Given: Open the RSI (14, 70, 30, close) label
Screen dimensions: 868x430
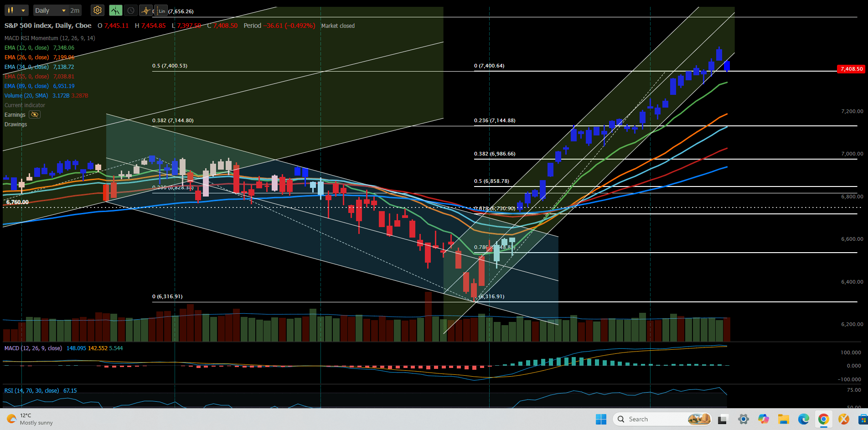Looking at the screenshot, I should [x=31, y=390].
